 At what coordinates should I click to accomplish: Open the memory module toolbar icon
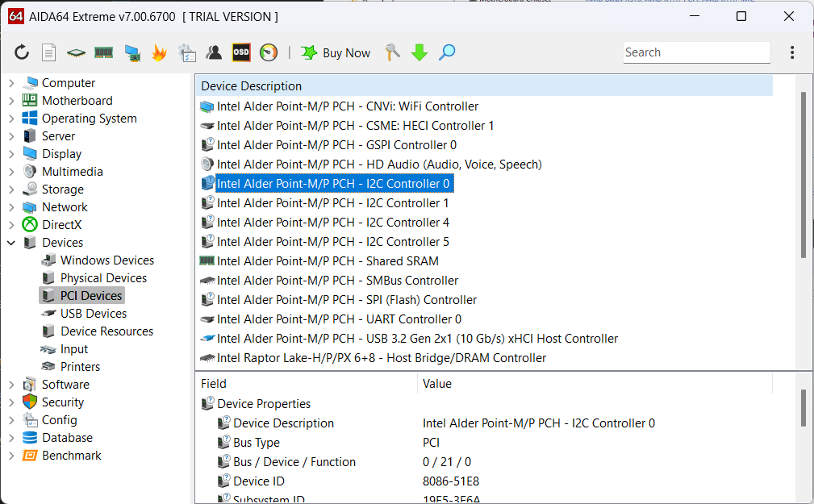point(104,52)
